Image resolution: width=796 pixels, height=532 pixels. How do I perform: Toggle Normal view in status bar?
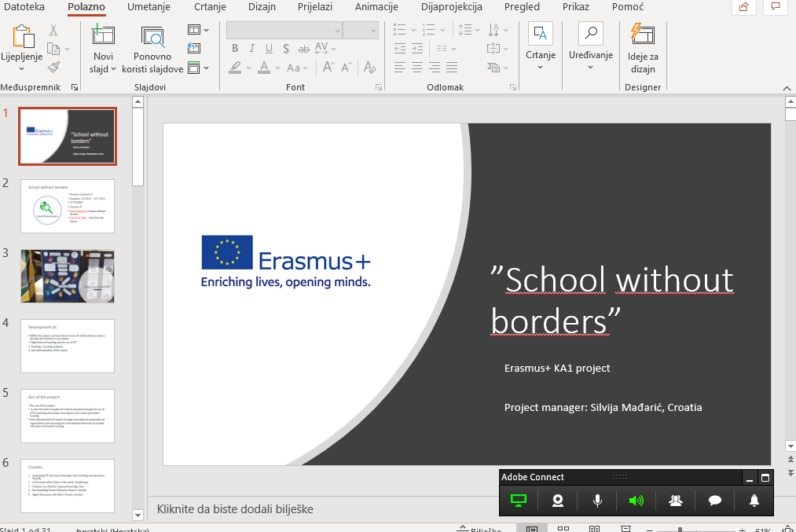click(x=531, y=529)
